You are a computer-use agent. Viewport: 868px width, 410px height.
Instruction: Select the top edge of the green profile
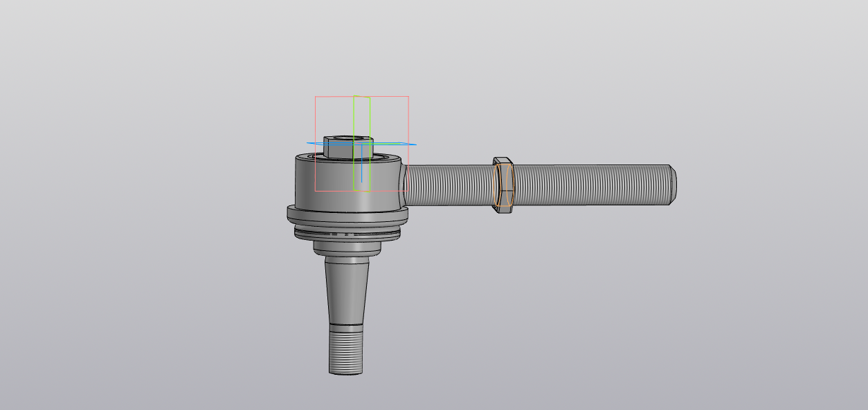[x=362, y=95]
